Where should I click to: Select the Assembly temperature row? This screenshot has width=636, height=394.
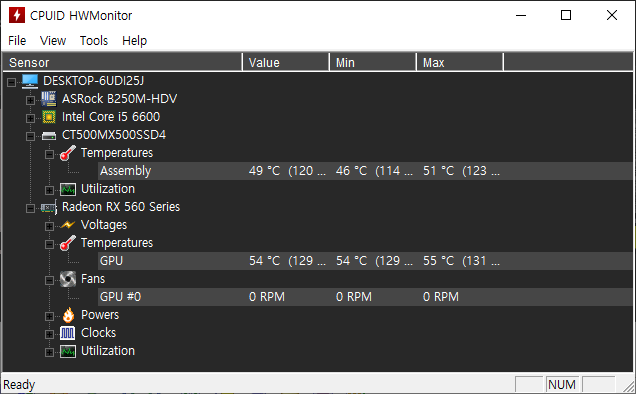point(365,171)
